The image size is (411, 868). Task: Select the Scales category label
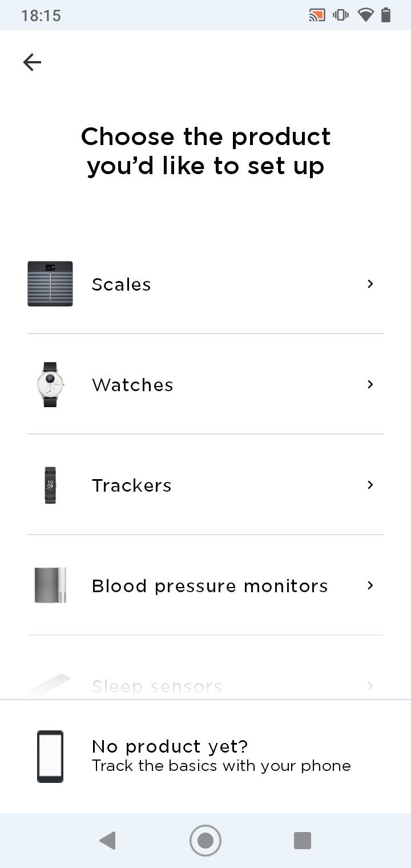(121, 284)
